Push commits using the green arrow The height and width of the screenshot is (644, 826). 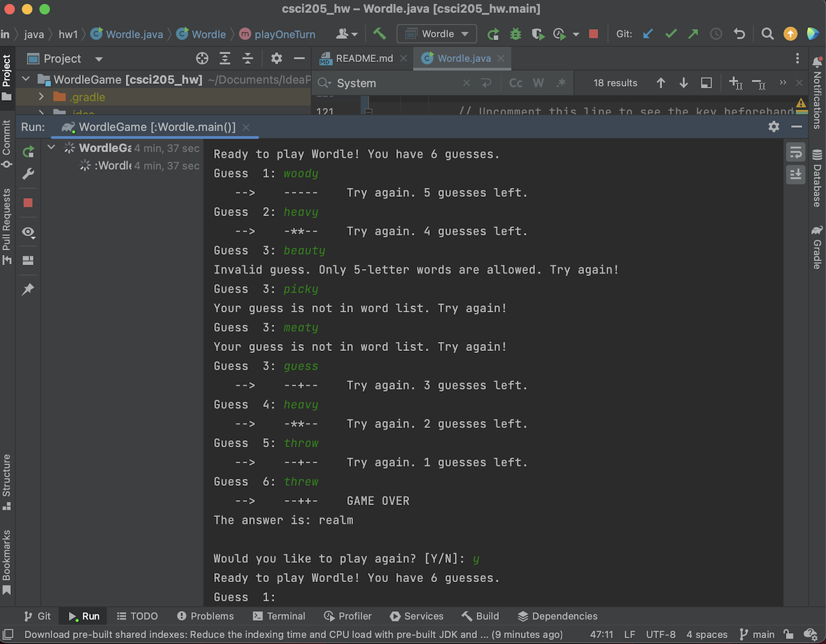(x=692, y=34)
